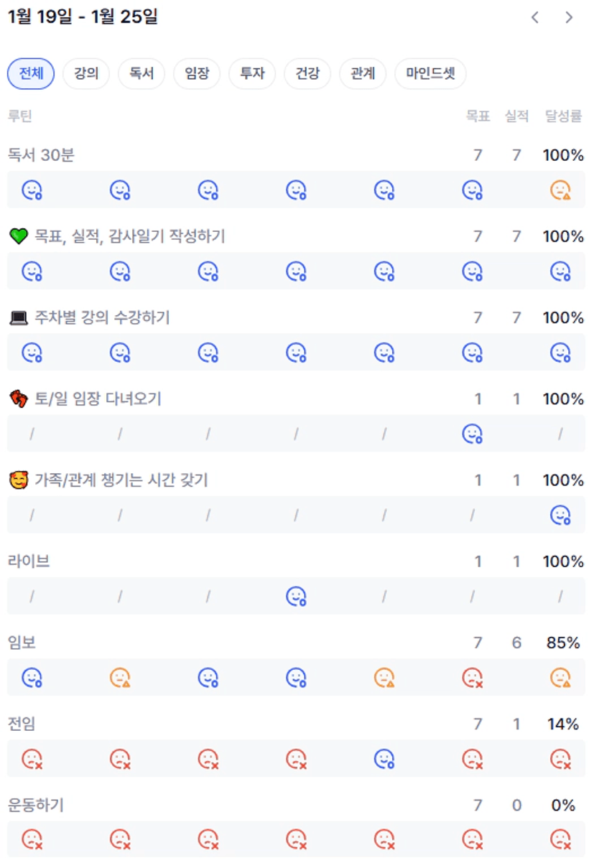Click the blue face icon in 라이브 row
Image resolution: width=594 pixels, height=868 pixels.
point(296,596)
